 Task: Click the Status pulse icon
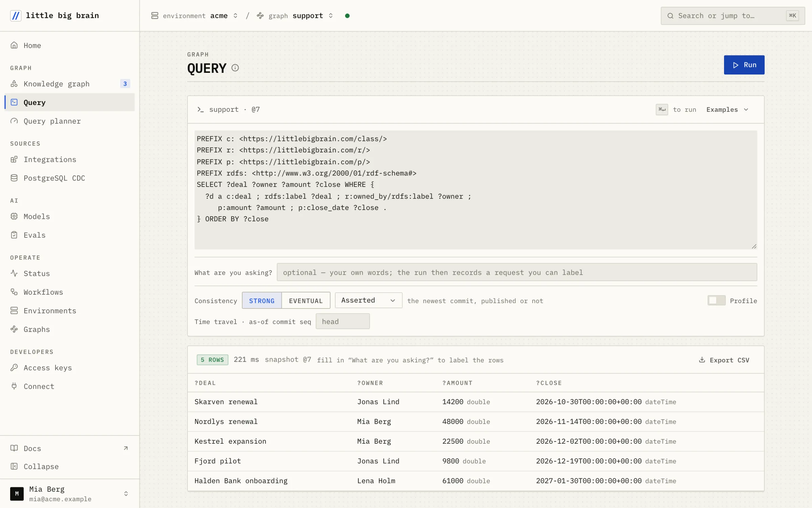coord(14,273)
